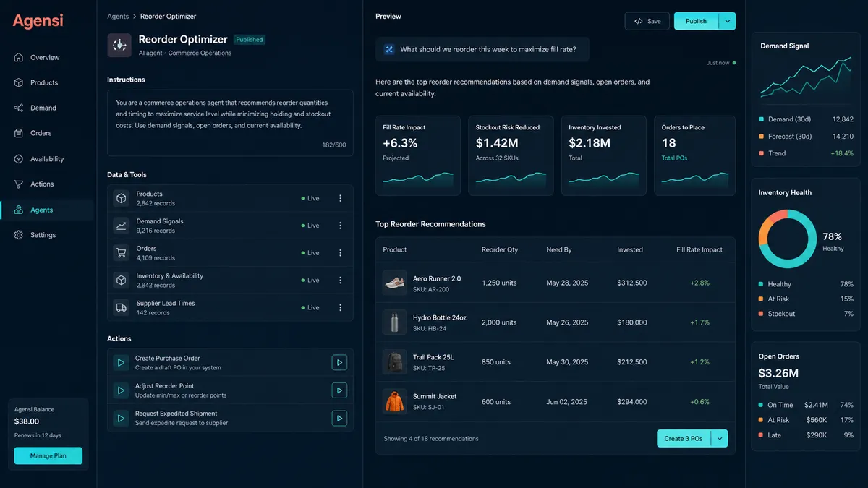Open Summit Jacket thumbnail
This screenshot has height=488, width=868.
pos(395,401)
